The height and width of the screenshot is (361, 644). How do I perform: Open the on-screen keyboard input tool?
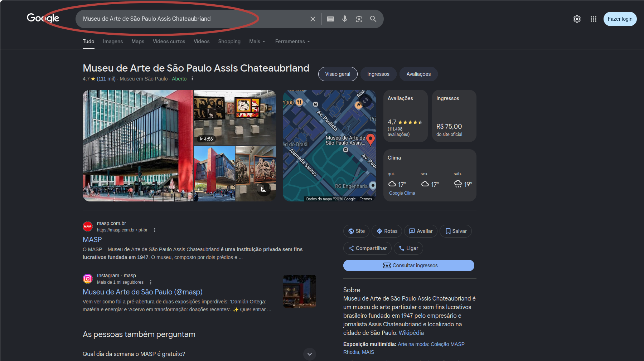(x=330, y=19)
